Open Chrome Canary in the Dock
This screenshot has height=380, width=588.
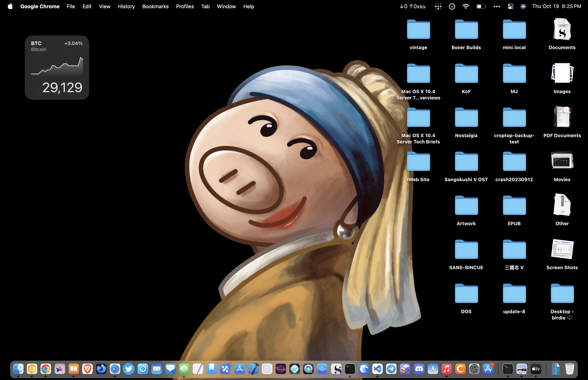[32, 369]
